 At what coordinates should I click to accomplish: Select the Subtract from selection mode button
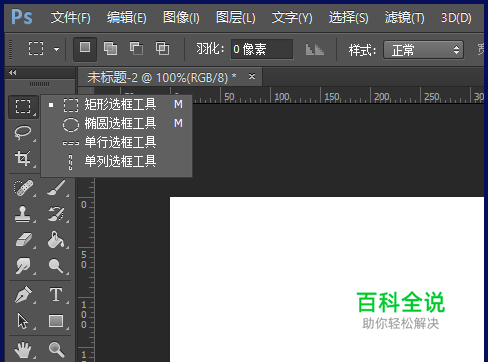136,49
